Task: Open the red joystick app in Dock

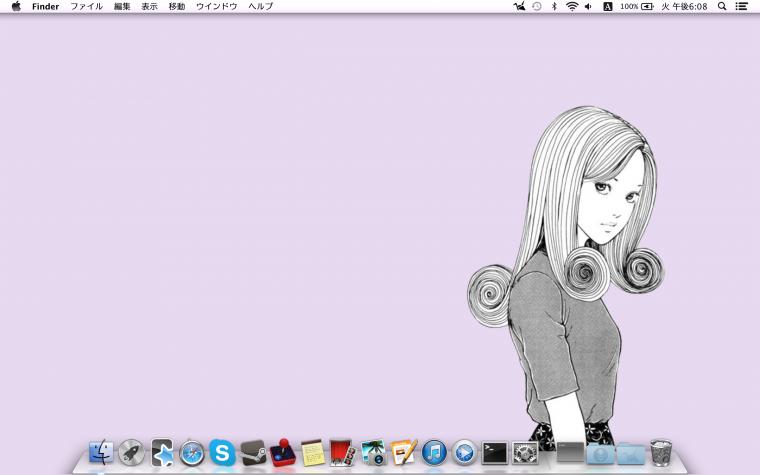Action: (x=283, y=453)
